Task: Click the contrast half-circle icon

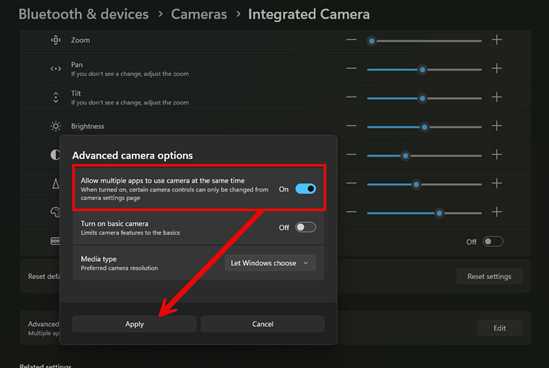Action: click(x=55, y=155)
